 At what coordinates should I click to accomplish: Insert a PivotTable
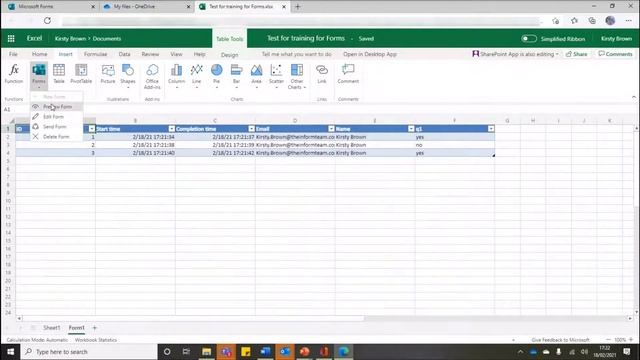[x=81, y=74]
